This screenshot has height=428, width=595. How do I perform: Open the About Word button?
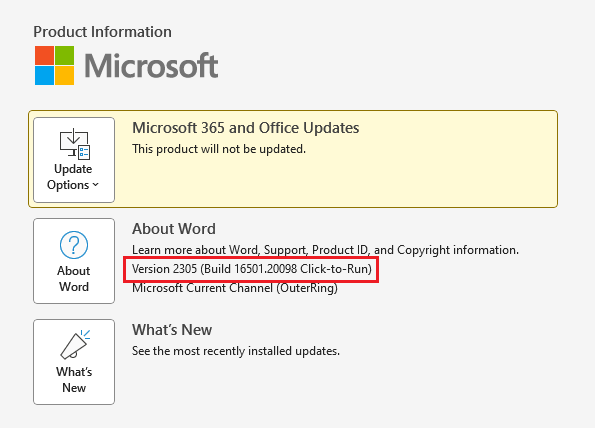[x=74, y=261]
